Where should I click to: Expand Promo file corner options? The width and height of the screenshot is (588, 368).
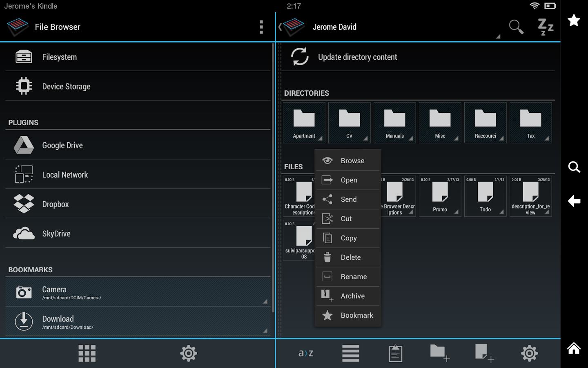(457, 212)
